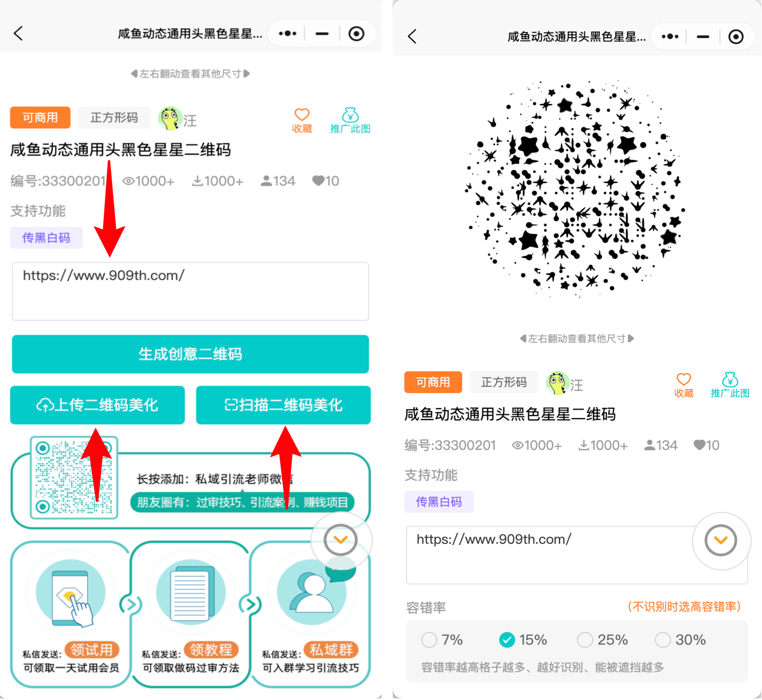Click the minimize dash in right header

click(703, 37)
